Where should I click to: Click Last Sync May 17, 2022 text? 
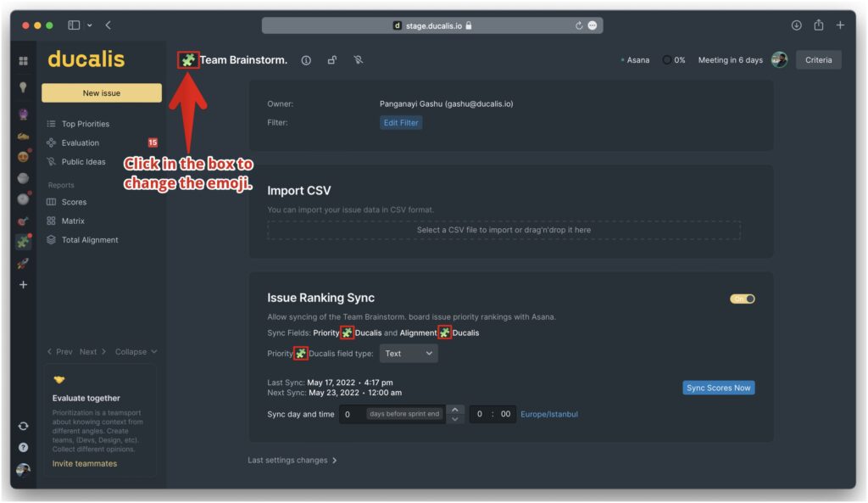pyautogui.click(x=330, y=383)
